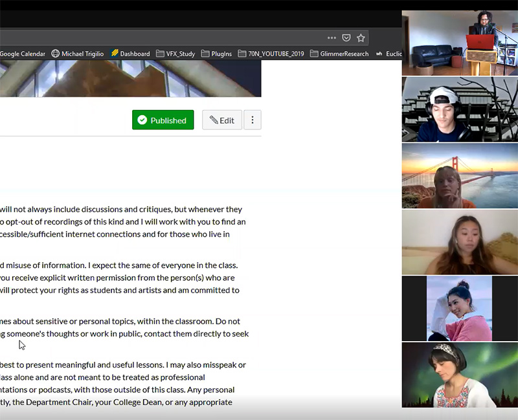Click text 'best to present meaningful and useful lessons'

(82, 365)
